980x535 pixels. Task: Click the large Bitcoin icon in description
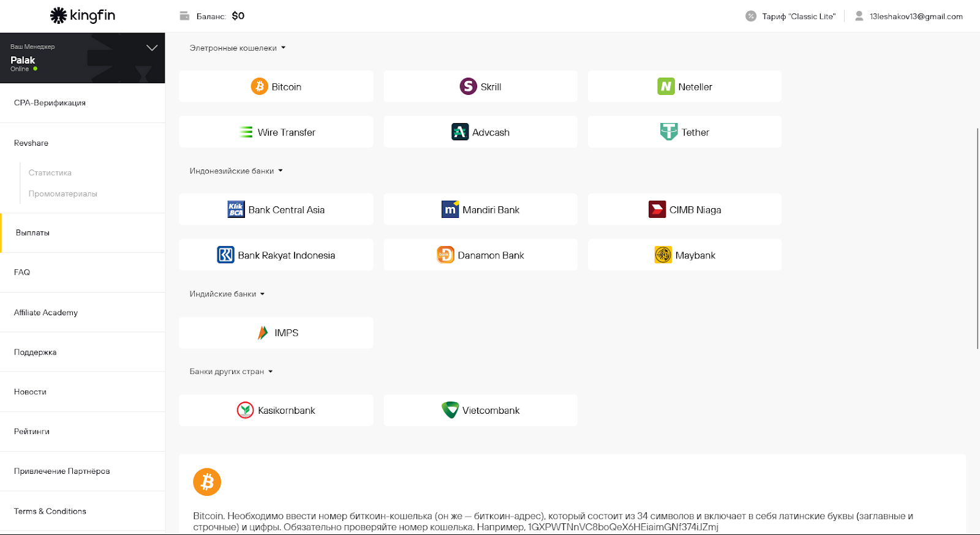coord(207,482)
